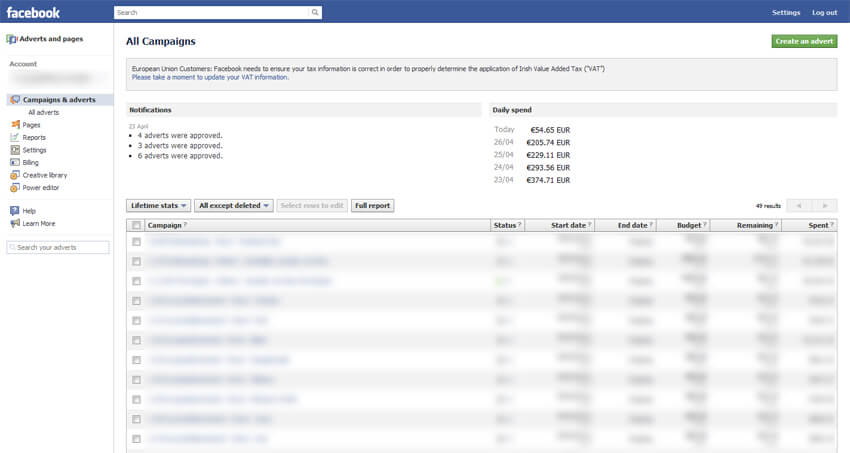Click Help sidebar link
The image size is (850, 453).
pyautogui.click(x=29, y=211)
